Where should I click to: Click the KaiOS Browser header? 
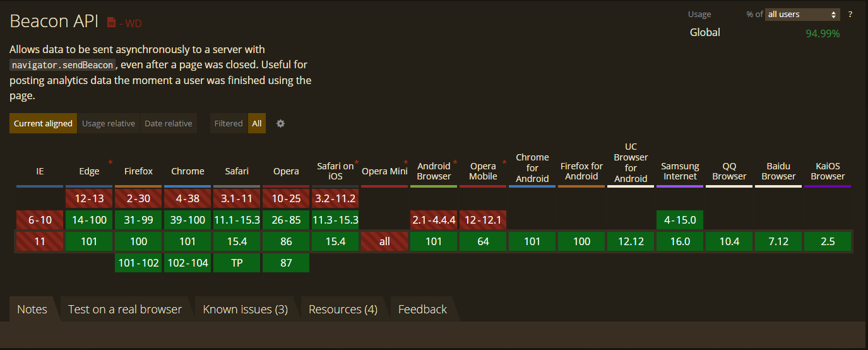(828, 171)
